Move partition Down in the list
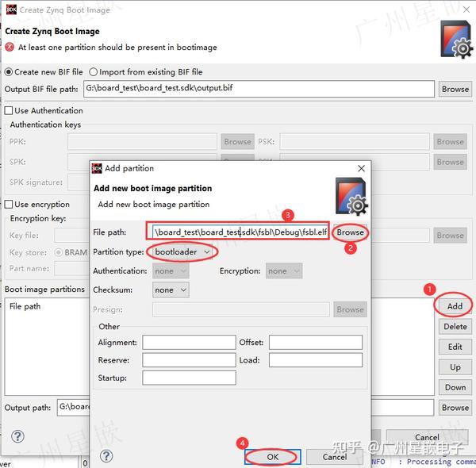 pos(455,388)
